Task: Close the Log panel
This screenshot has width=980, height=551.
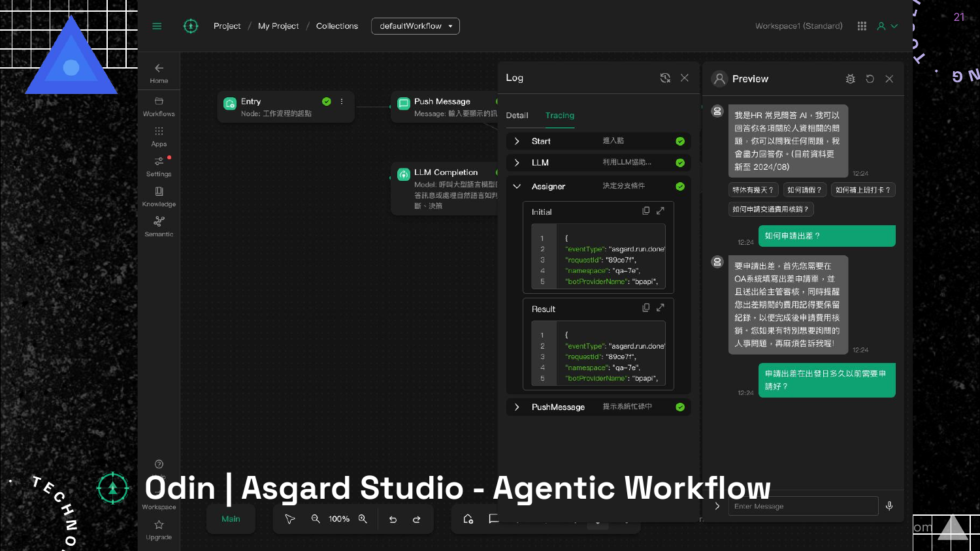Action: [685, 78]
